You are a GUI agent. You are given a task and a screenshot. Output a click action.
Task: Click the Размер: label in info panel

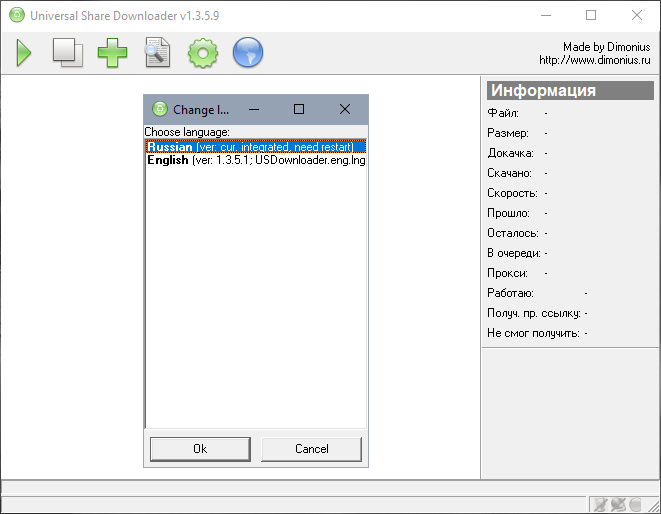[x=508, y=133]
